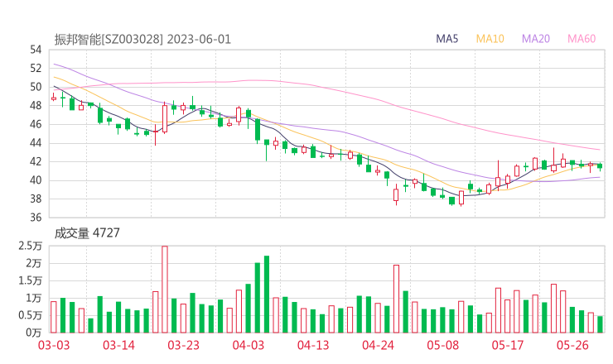The width and height of the screenshot is (613, 364).
Task: Click the 50 price axis label
Action: [36, 87]
